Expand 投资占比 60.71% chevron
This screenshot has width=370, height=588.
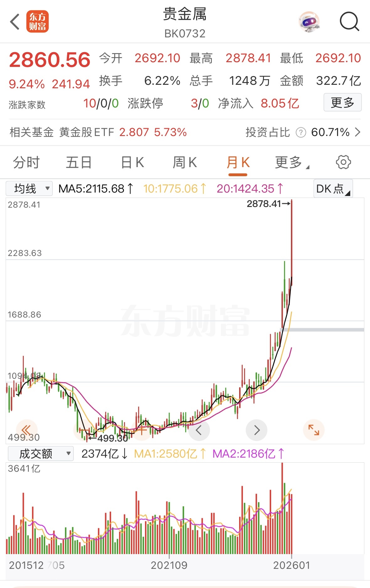[x=357, y=132]
